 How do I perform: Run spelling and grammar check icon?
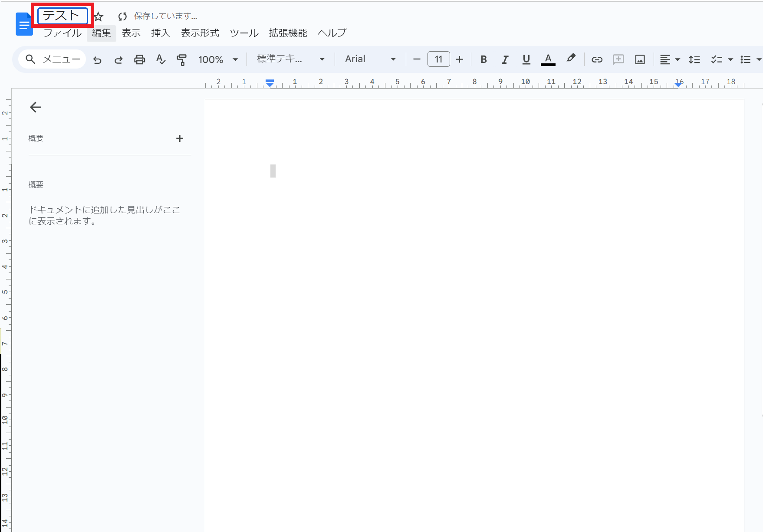[161, 59]
